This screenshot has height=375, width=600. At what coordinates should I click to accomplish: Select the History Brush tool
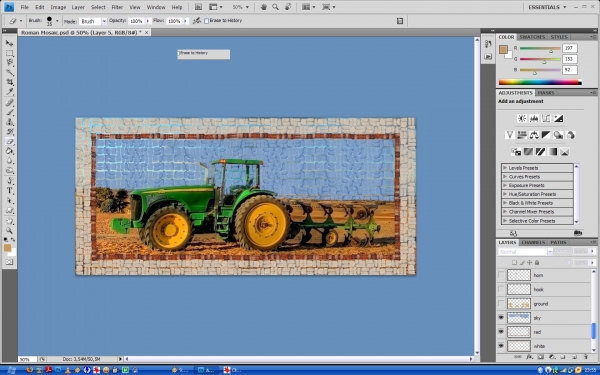(10, 132)
